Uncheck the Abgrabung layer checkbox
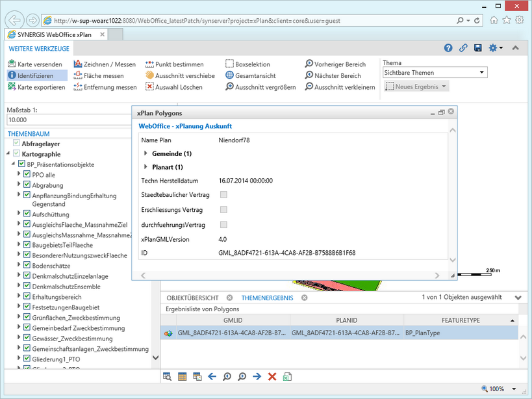 pyautogui.click(x=26, y=185)
